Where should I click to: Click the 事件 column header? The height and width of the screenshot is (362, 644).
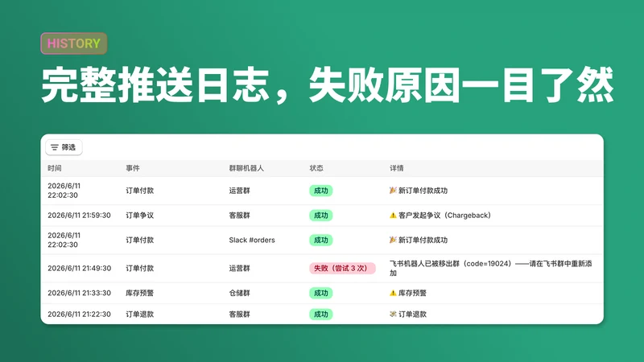click(x=133, y=168)
